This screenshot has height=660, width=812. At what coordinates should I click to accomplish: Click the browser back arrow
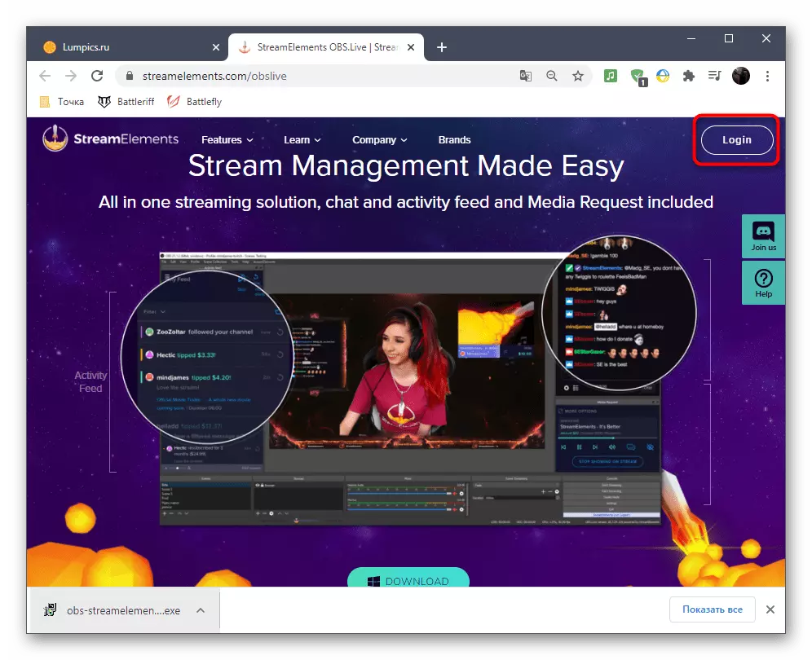point(45,76)
